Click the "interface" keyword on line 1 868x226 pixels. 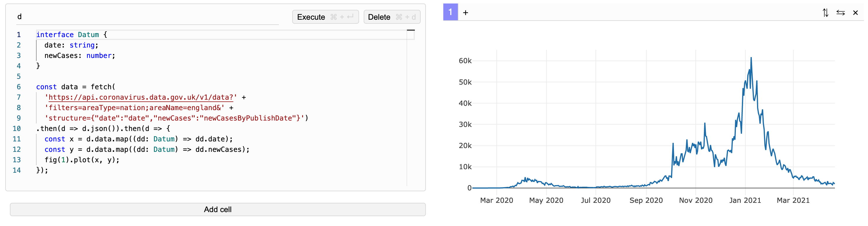(55, 35)
